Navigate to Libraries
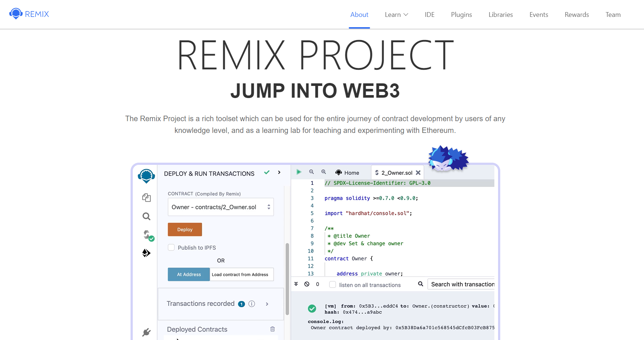The height and width of the screenshot is (340, 644). [501, 15]
